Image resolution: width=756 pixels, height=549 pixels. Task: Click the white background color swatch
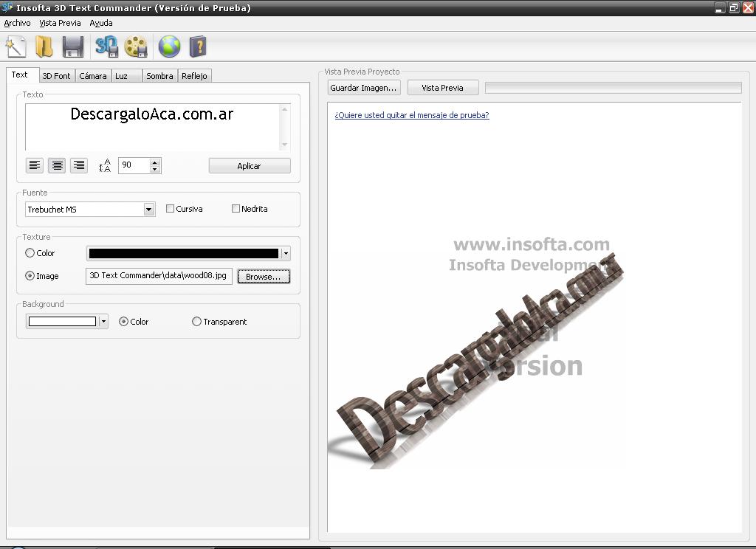coord(62,322)
